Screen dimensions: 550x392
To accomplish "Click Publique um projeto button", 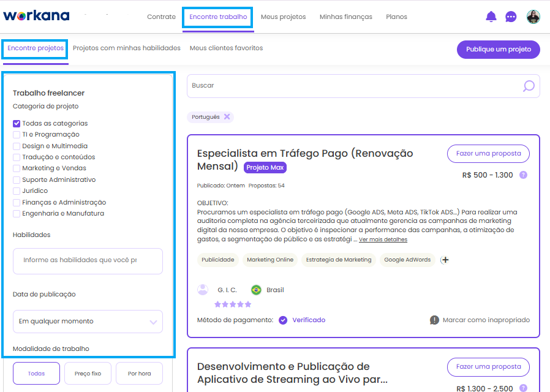I will point(499,50).
